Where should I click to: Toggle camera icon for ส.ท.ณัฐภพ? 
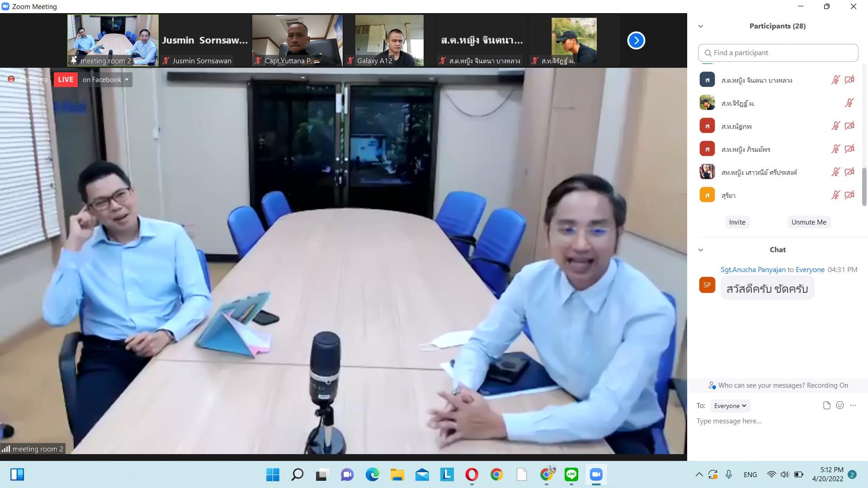849,126
